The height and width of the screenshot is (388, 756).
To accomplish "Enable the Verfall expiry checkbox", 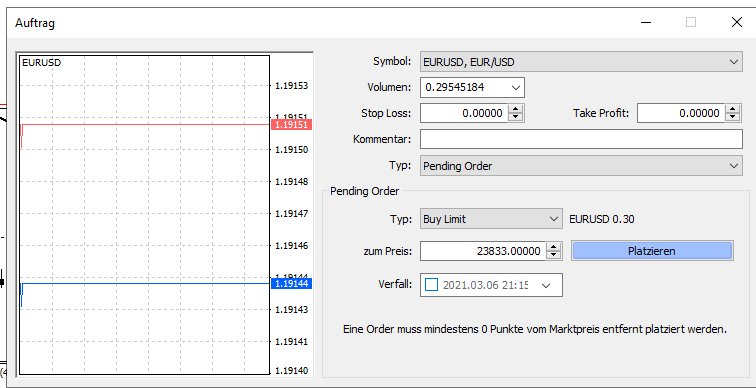I will [x=432, y=285].
